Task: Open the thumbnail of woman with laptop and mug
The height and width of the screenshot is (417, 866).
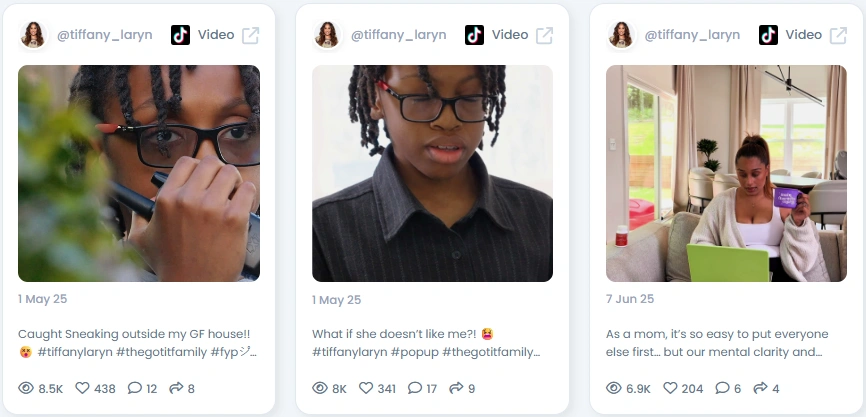Action: coord(726,173)
